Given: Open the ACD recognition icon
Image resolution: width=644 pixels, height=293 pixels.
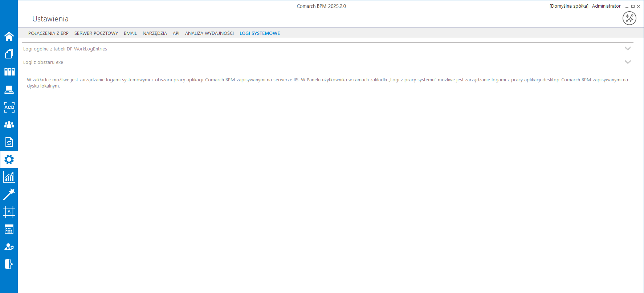Looking at the screenshot, I should click(x=9, y=107).
